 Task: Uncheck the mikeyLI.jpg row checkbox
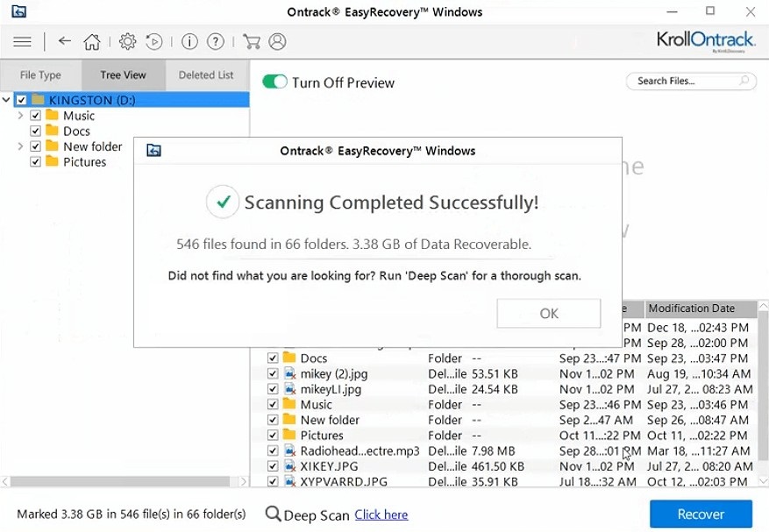tap(273, 389)
